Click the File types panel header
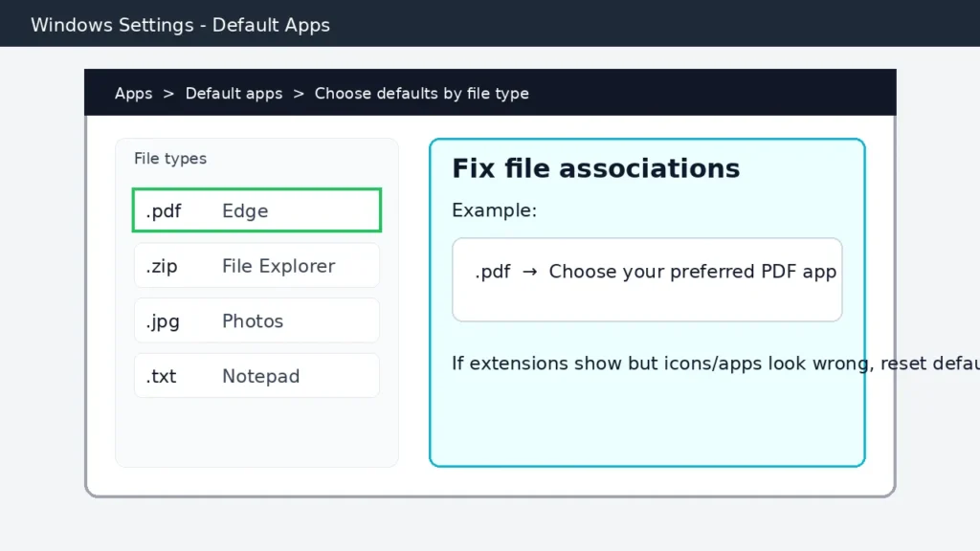This screenshot has height=551, width=980. (169, 159)
